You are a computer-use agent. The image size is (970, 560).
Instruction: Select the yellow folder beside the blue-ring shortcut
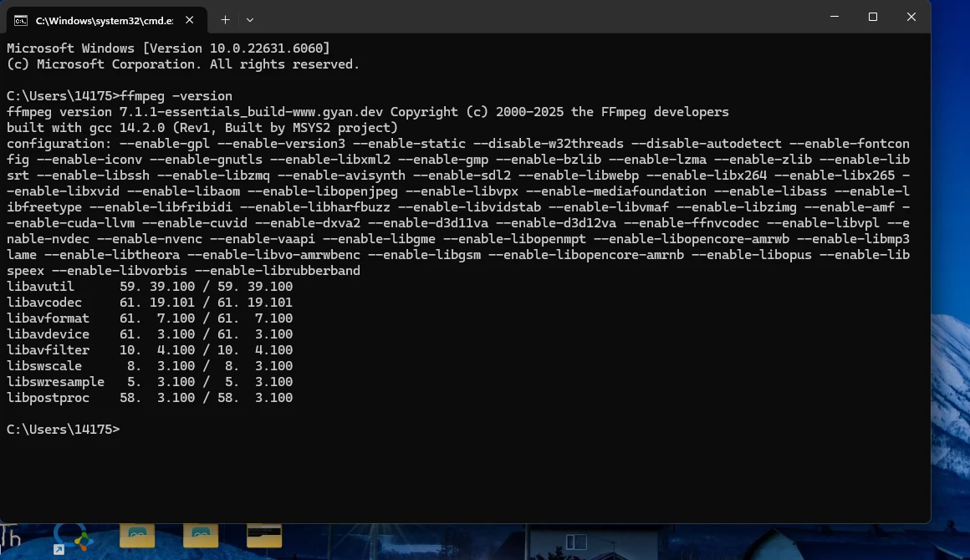[137, 535]
